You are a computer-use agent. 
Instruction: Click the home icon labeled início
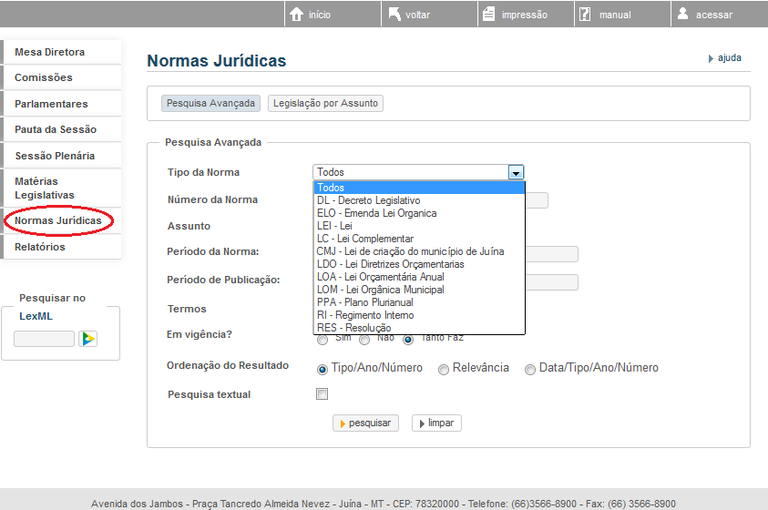[x=296, y=14]
